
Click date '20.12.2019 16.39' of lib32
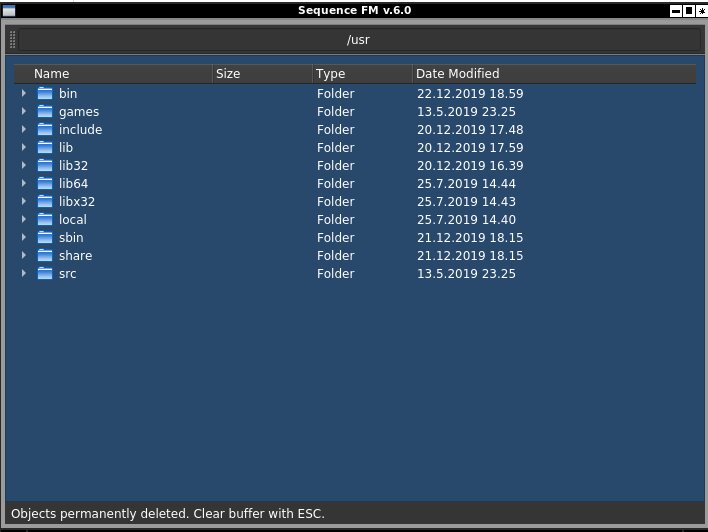tap(470, 166)
